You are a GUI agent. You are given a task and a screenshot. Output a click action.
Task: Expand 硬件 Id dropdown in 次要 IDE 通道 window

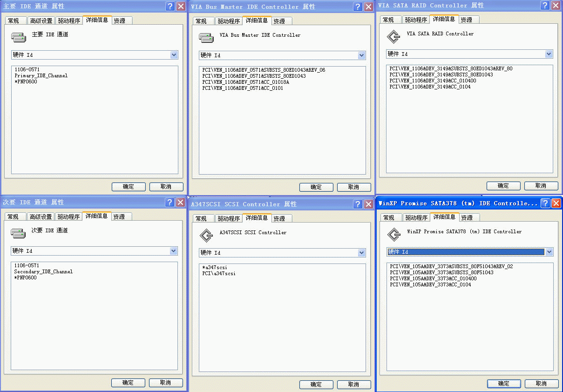click(173, 251)
